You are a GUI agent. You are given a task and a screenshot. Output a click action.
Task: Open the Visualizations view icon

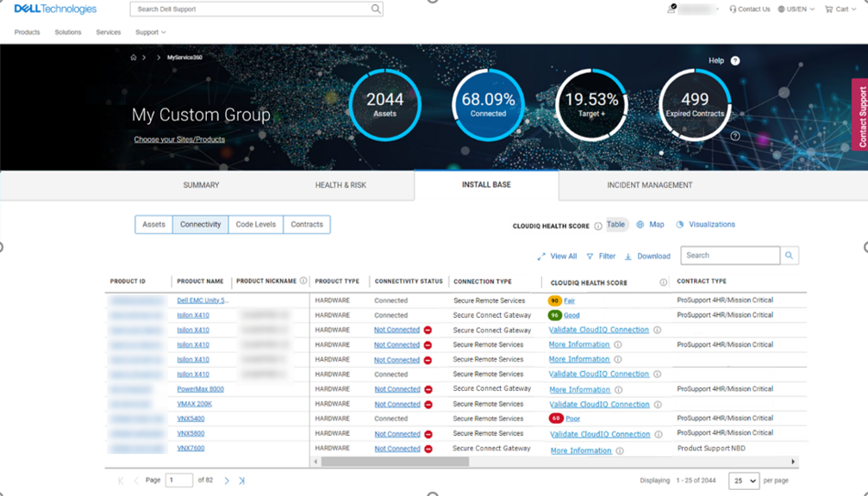[681, 224]
